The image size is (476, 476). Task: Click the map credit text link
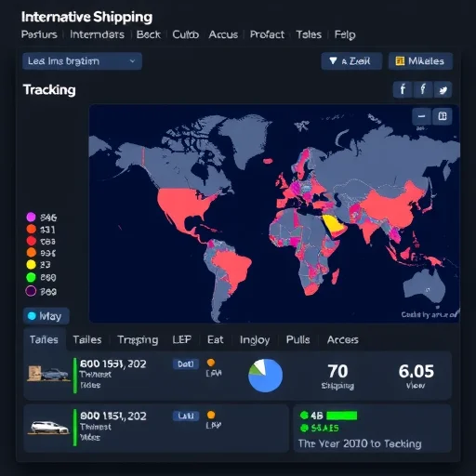click(x=430, y=314)
